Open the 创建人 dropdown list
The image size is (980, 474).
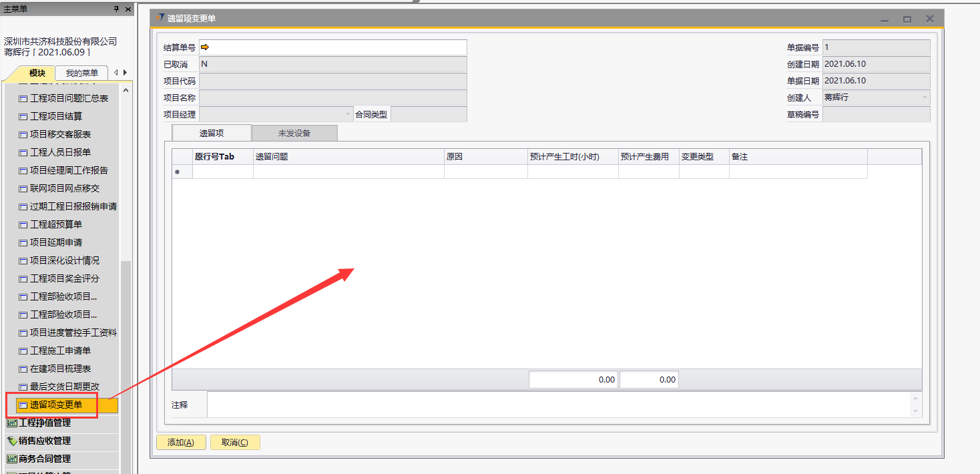925,97
